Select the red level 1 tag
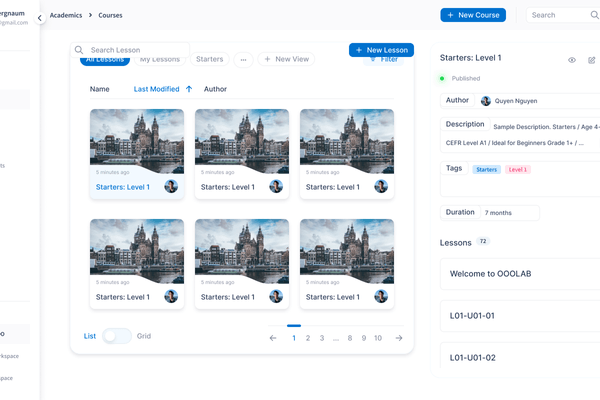The height and width of the screenshot is (400, 600). [517, 170]
